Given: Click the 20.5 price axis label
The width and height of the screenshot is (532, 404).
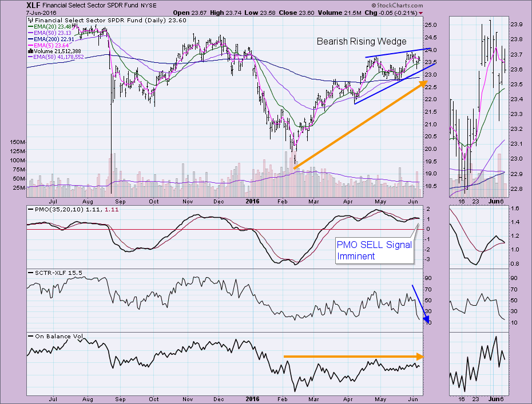Looking at the screenshot, I should (x=431, y=137).
